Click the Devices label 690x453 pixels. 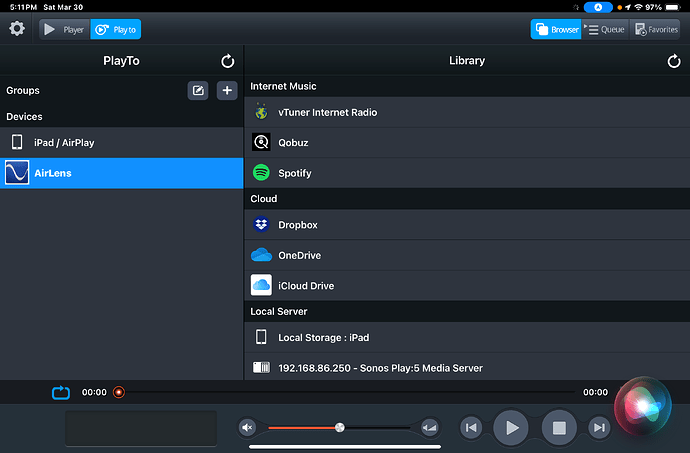point(24,117)
